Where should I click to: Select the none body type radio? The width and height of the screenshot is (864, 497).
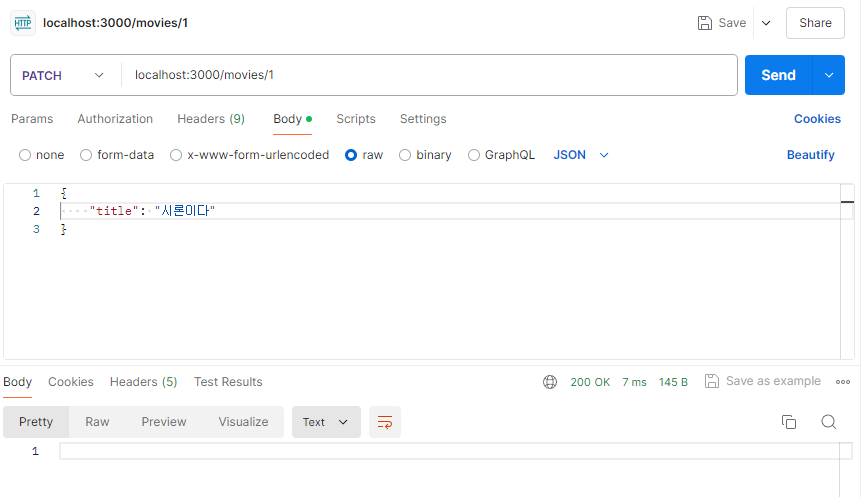click(x=25, y=155)
